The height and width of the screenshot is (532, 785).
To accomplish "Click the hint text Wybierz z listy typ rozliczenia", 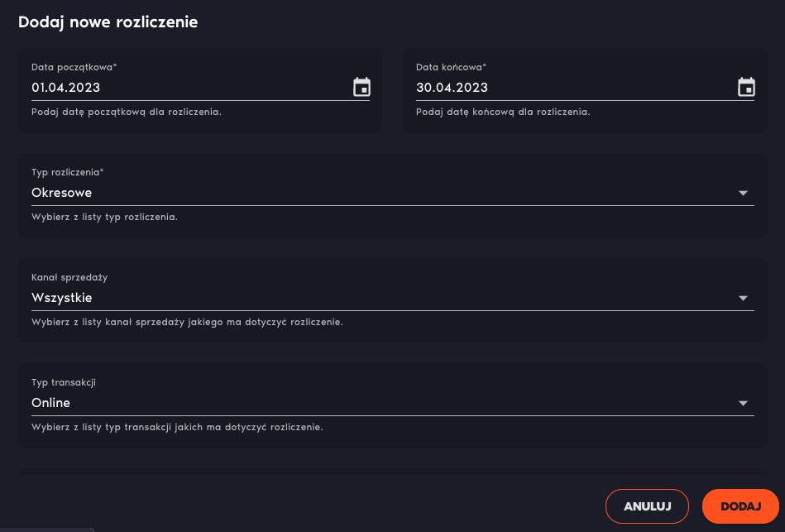I will coord(104,217).
